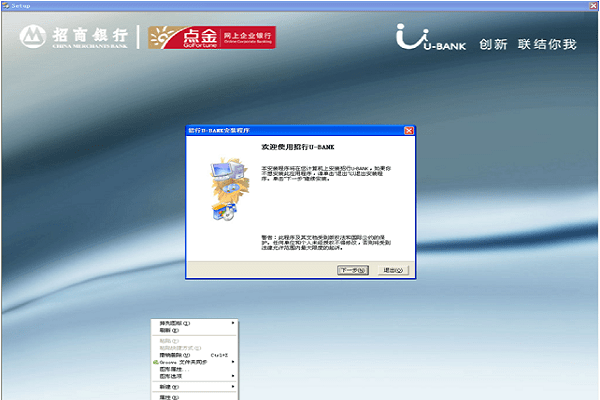This screenshot has width=600, height=400.
Task: Select 属性 (Properties) at the menu bottom
Action: coord(168,396)
